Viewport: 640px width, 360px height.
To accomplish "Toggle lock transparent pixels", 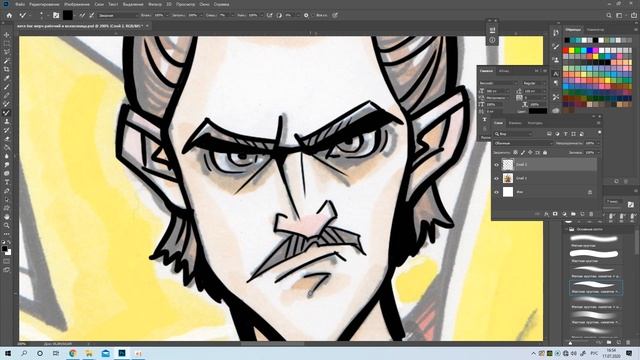I will (516, 153).
